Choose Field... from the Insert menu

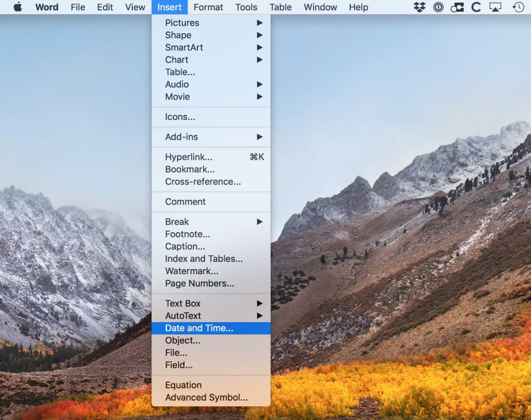pyautogui.click(x=211, y=365)
